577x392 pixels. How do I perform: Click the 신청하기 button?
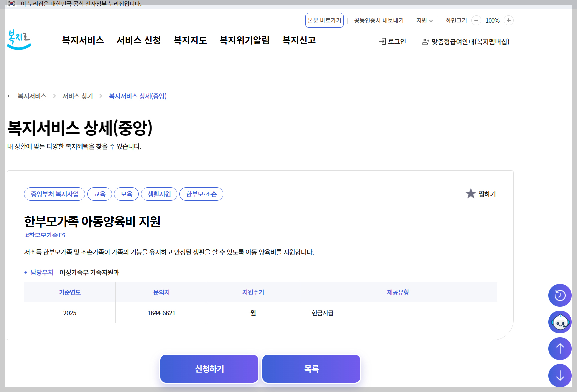tap(209, 368)
